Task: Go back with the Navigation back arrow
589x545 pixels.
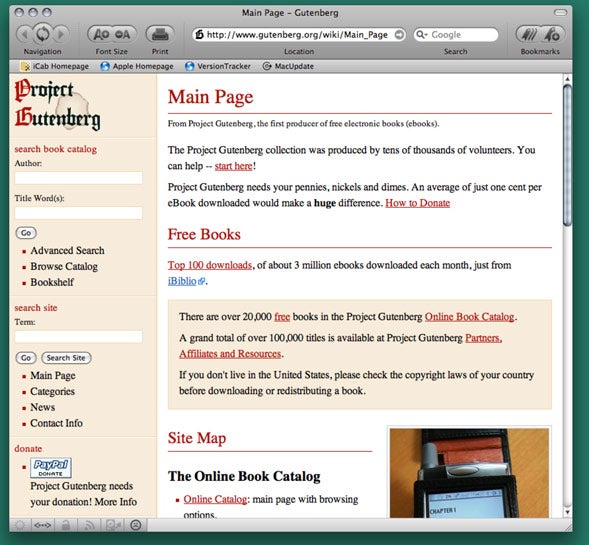Action: (x=24, y=35)
